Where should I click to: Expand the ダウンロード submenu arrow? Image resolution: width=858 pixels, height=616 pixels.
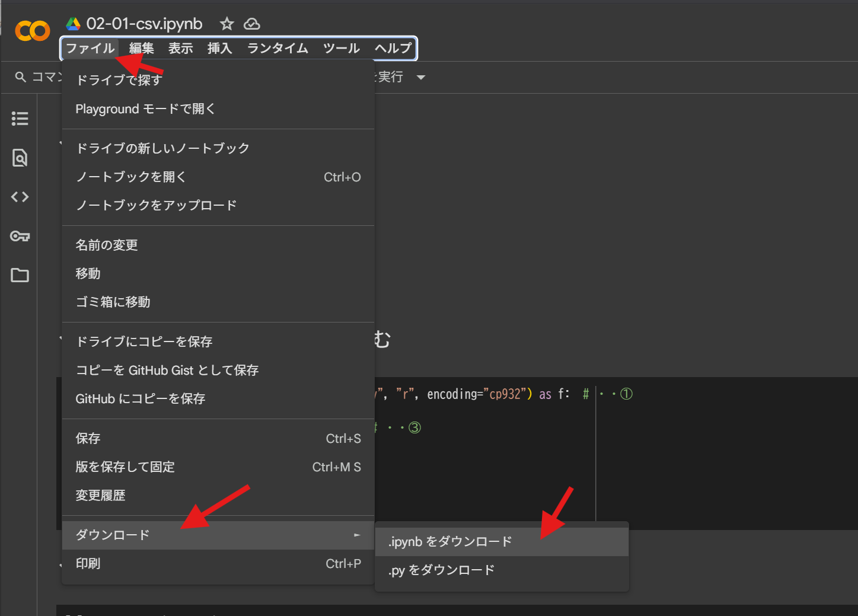coord(357,535)
